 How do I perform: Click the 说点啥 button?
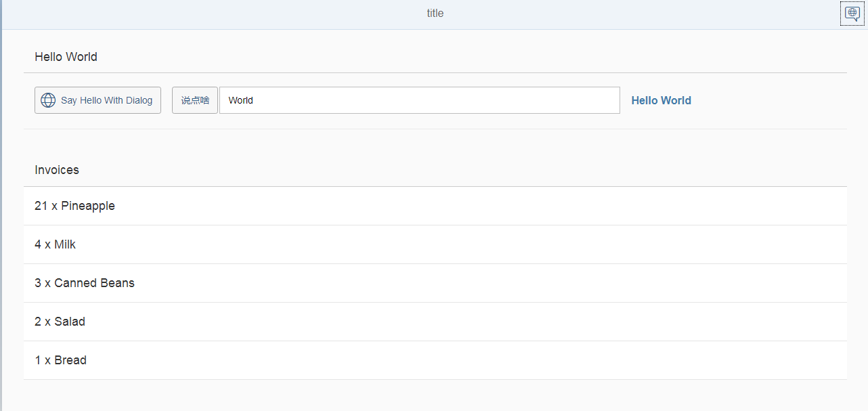[195, 100]
